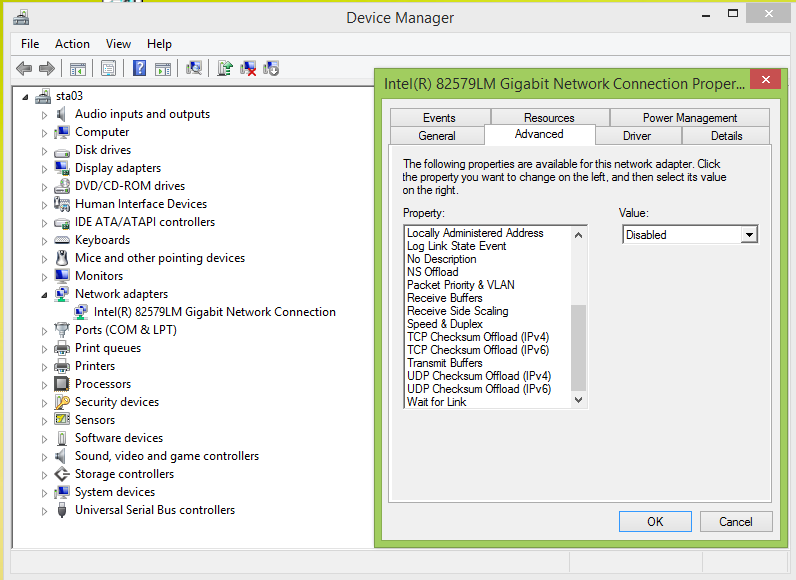Viewport: 796px width, 580px height.
Task: Select TCP Checksum Offload (IPv4) property
Action: [478, 337]
